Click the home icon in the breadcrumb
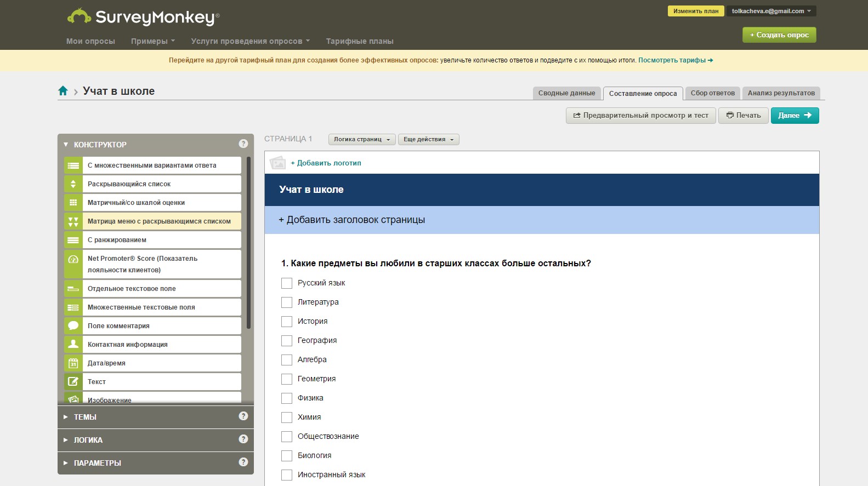The width and height of the screenshot is (868, 486). click(63, 91)
